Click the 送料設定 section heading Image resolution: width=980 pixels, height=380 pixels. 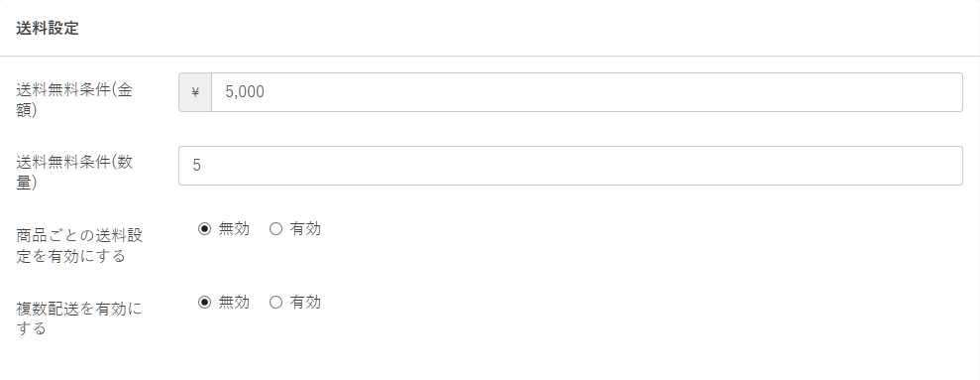pos(48,29)
